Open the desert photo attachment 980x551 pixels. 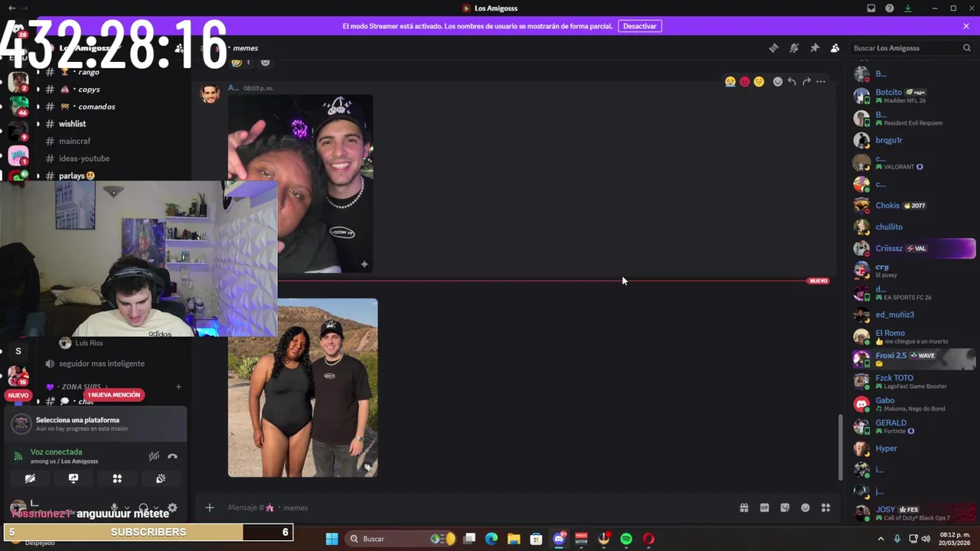[302, 388]
